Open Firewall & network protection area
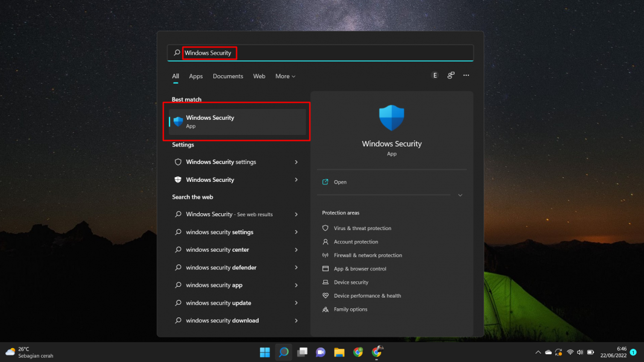Viewport: 644px width, 362px height. (367, 255)
